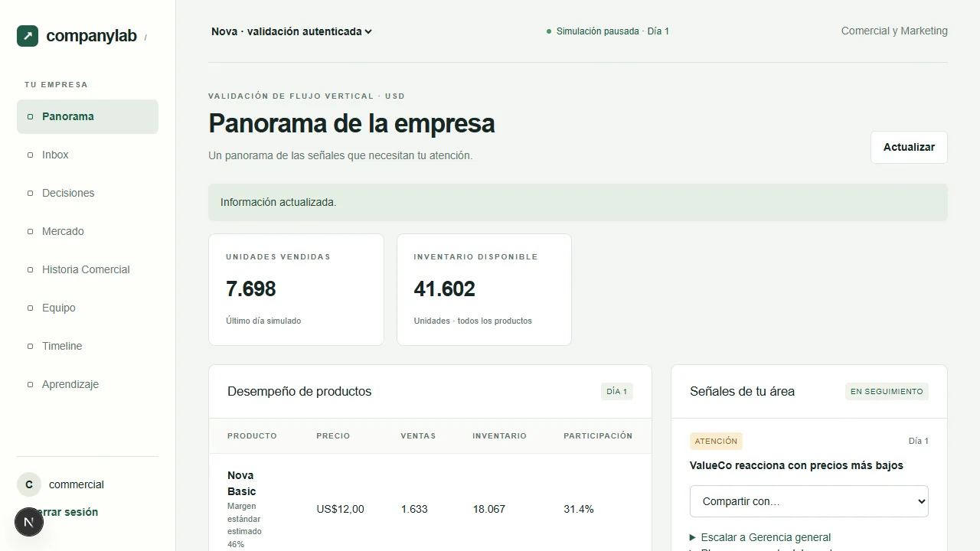This screenshot has width=980, height=551.
Task: Expand Escalar a Gerencia general
Action: 760,537
